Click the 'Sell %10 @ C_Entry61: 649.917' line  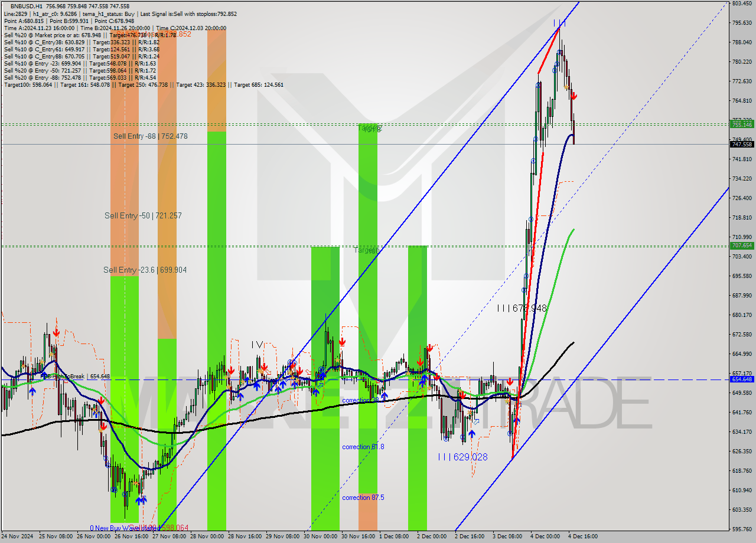[x=82, y=49]
